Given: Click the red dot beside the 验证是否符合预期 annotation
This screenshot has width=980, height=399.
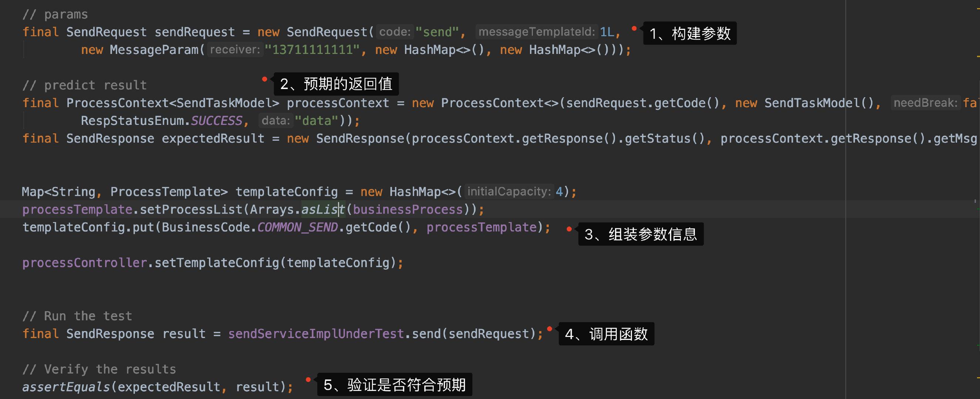Looking at the screenshot, I should click(308, 379).
